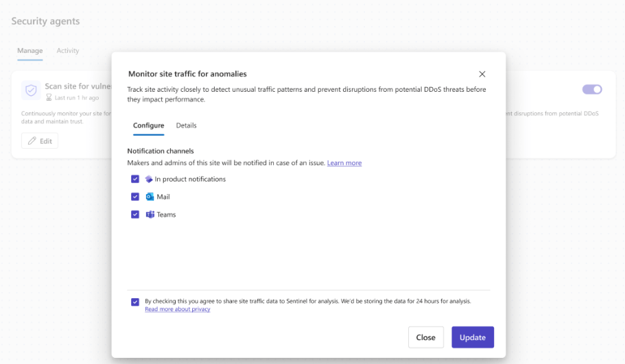
Task: Click the Close button
Action: (x=425, y=337)
